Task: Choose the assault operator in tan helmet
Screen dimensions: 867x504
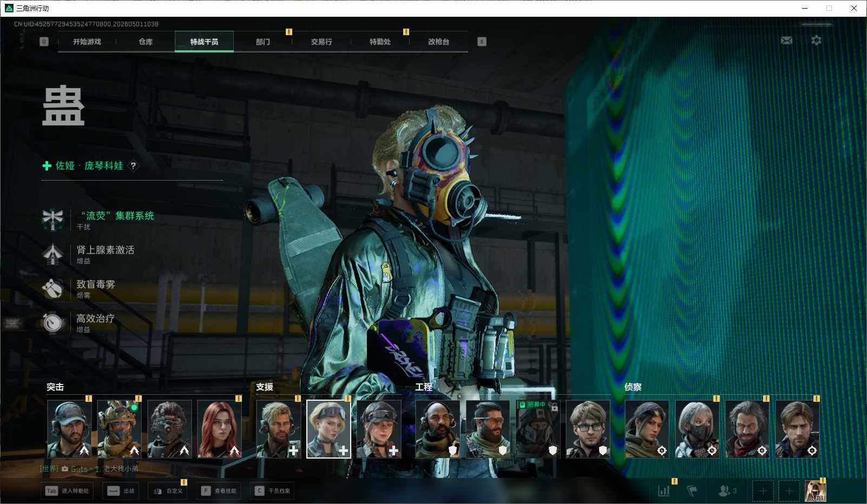Action: click(119, 429)
